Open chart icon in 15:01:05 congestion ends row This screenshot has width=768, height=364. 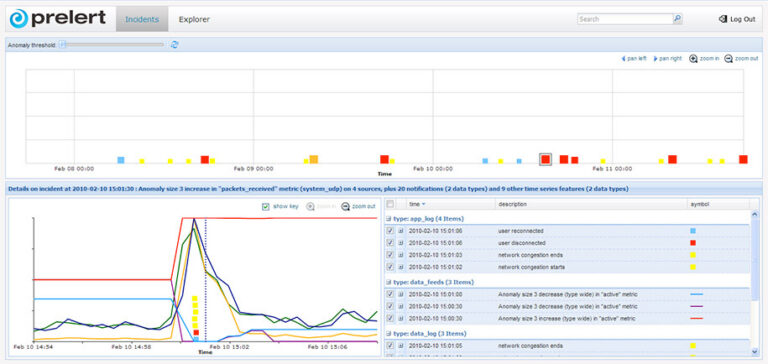click(x=400, y=345)
